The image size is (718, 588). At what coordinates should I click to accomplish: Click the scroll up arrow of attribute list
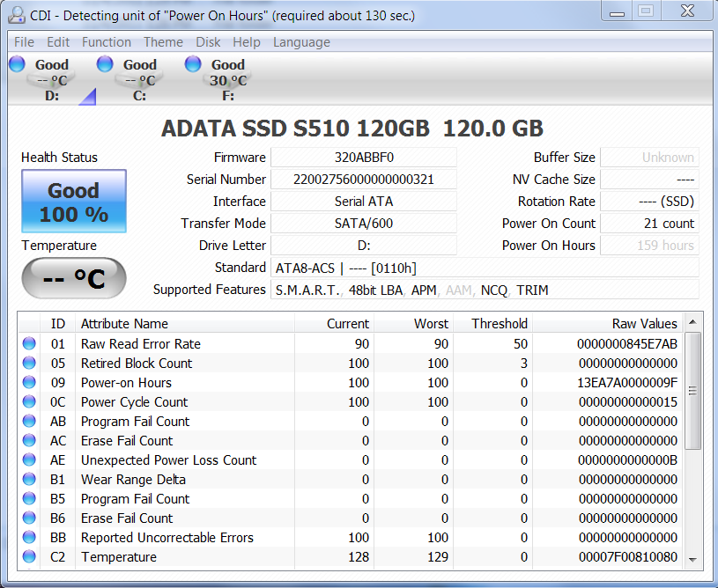pyautogui.click(x=693, y=323)
